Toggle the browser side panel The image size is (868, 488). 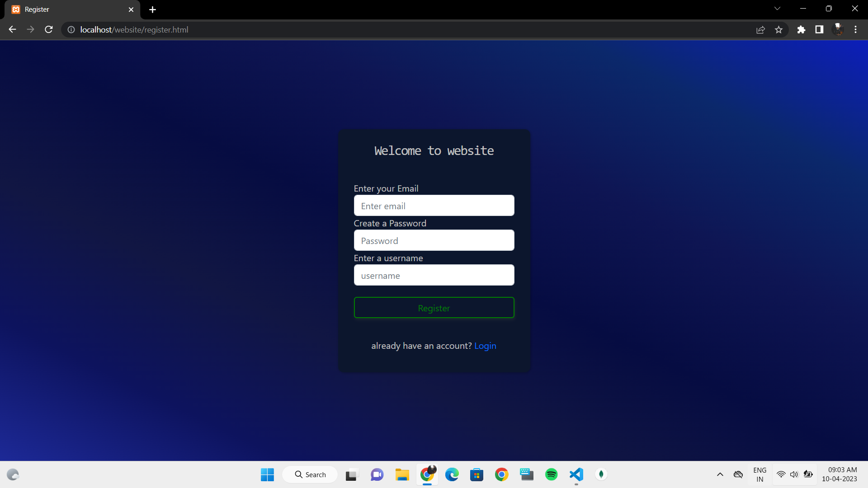(x=819, y=29)
